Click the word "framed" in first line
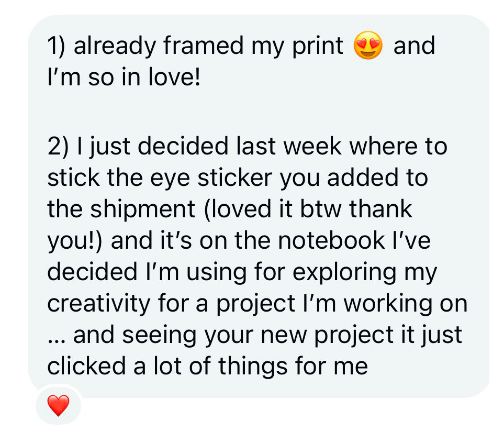504x443 pixels. coord(203,45)
